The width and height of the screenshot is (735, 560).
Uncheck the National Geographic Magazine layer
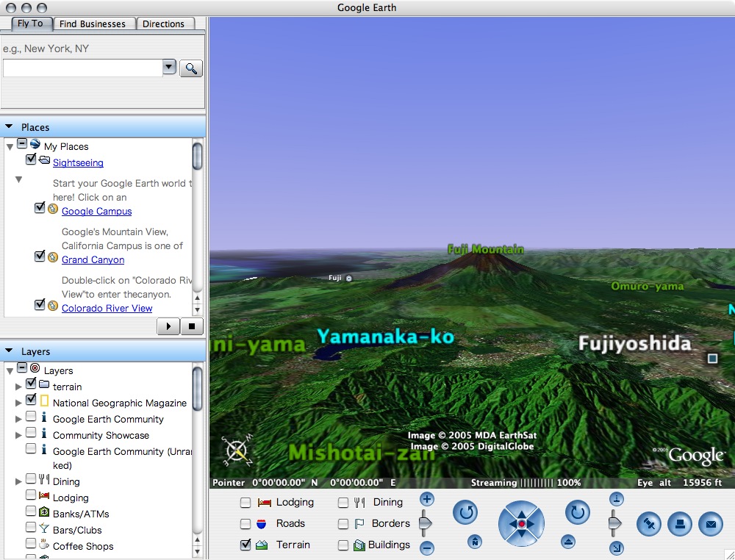pyautogui.click(x=31, y=399)
